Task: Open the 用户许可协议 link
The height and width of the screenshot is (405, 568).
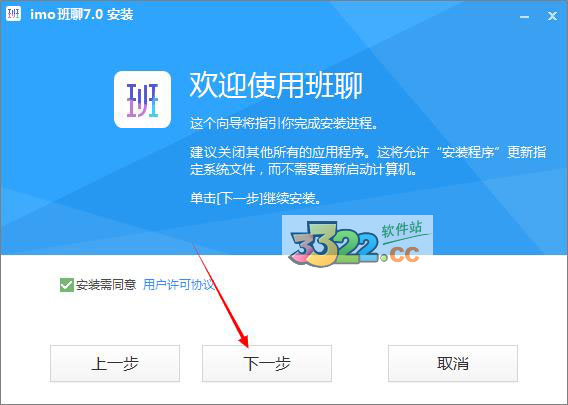Action: coord(179,285)
